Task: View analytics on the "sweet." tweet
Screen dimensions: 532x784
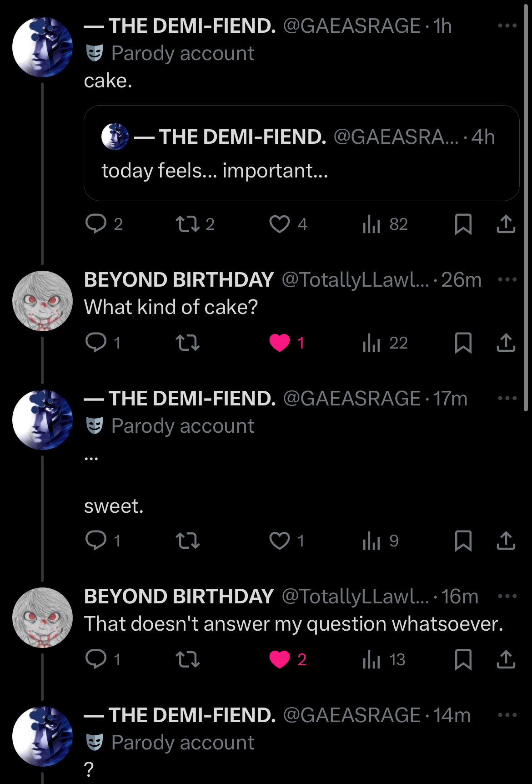Action: 371,541
